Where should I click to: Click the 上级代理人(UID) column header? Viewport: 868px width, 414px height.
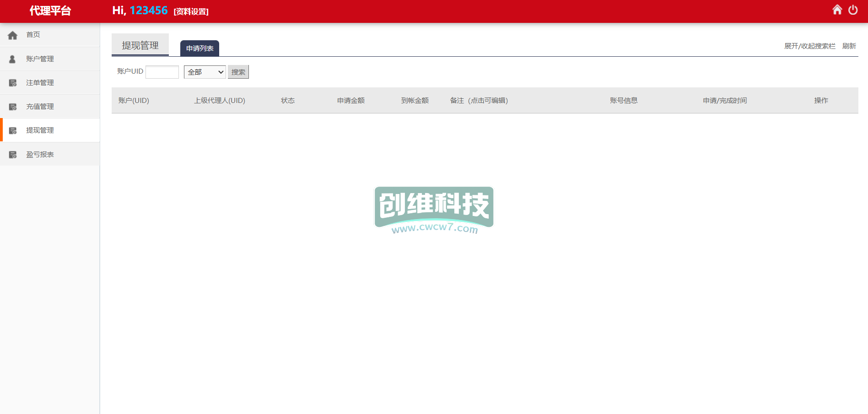[220, 100]
